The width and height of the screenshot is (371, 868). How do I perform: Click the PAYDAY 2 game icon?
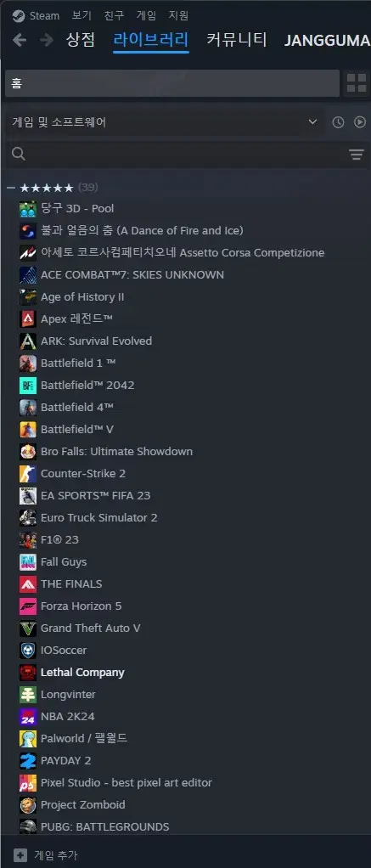coord(28,761)
